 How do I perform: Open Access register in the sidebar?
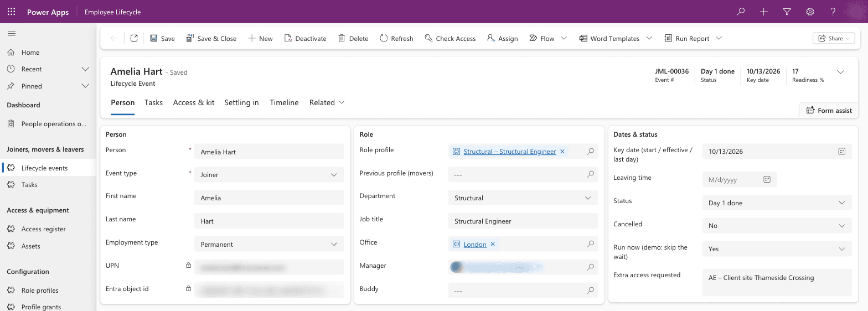click(48, 229)
